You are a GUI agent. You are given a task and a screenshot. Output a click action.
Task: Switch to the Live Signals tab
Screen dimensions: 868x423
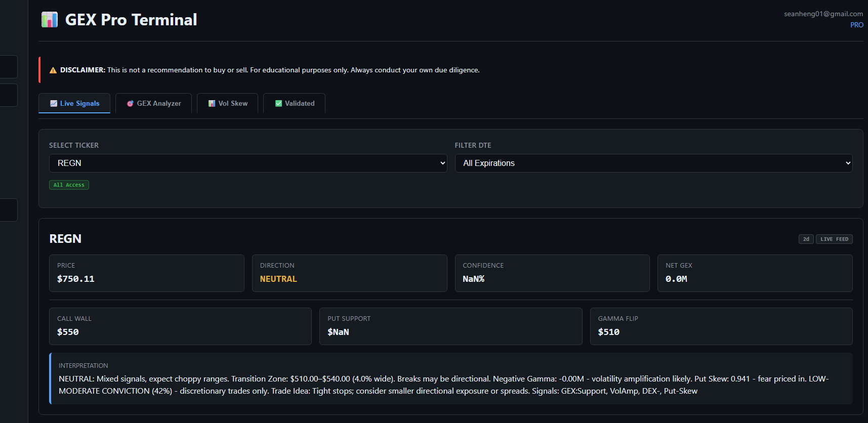[x=74, y=103]
